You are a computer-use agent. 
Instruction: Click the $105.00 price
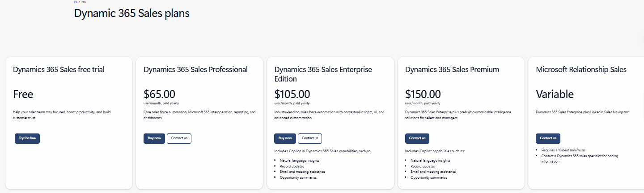click(x=292, y=94)
